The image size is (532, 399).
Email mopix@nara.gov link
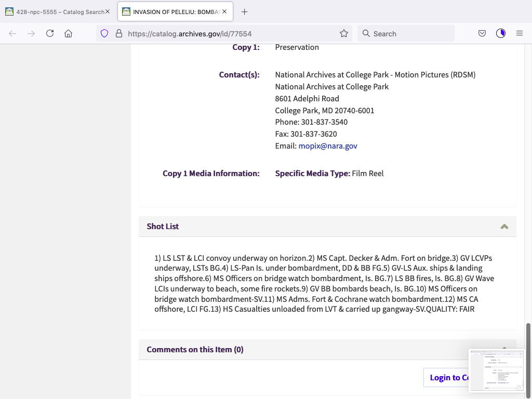(x=328, y=146)
